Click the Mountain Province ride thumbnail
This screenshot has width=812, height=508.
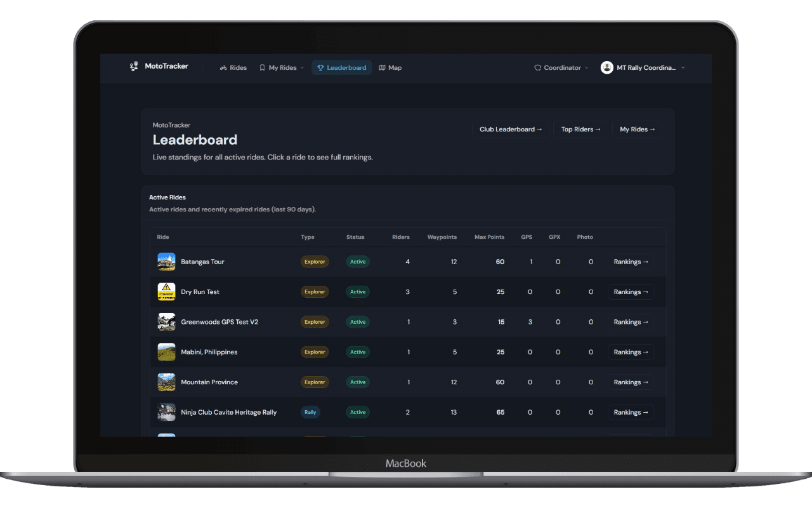coord(166,382)
